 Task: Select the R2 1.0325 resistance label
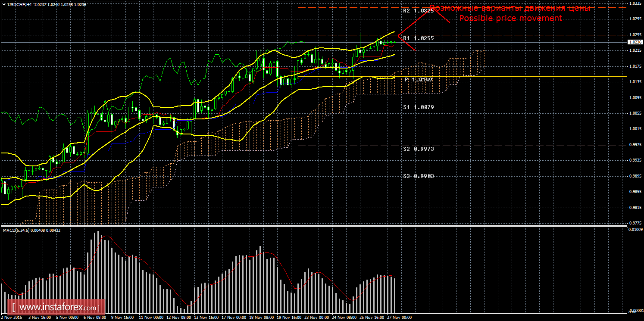[x=418, y=10]
